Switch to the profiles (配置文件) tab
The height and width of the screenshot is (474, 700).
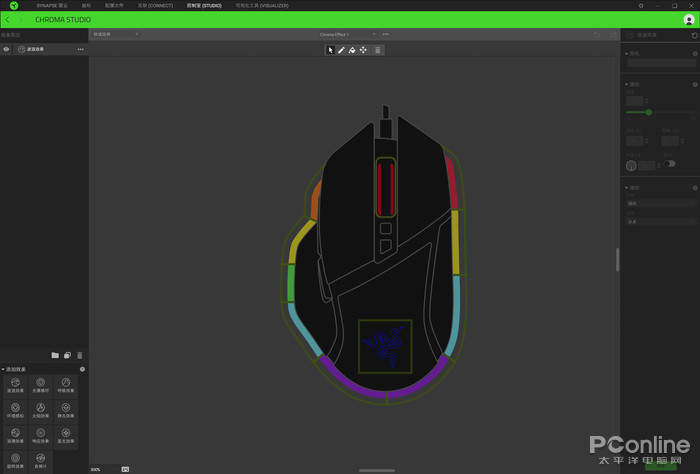point(114,6)
